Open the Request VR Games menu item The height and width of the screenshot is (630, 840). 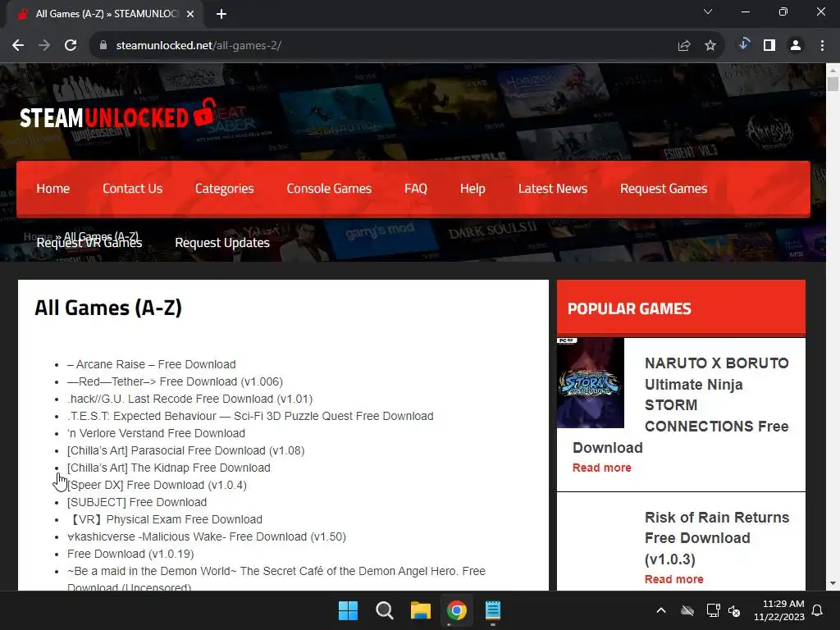[89, 243]
